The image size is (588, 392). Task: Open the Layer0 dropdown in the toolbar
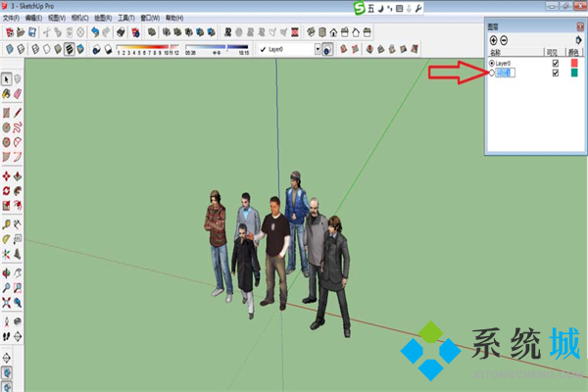pyautogui.click(x=318, y=49)
